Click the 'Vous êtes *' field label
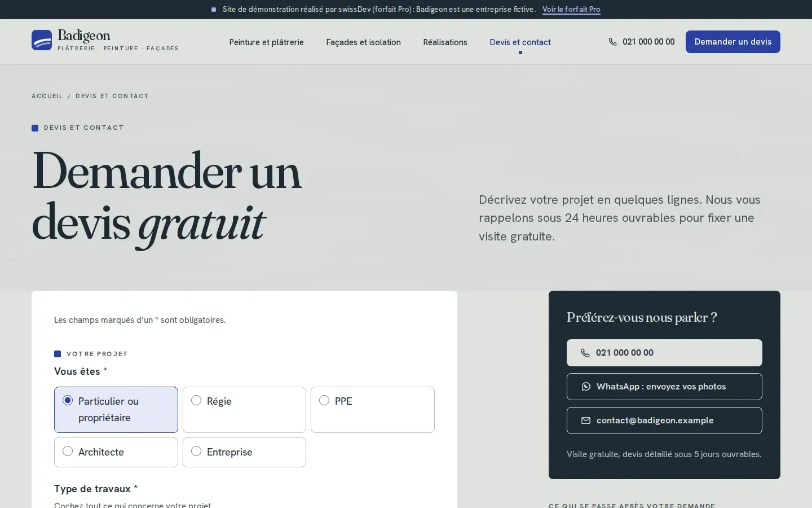The width and height of the screenshot is (812, 508). (81, 371)
